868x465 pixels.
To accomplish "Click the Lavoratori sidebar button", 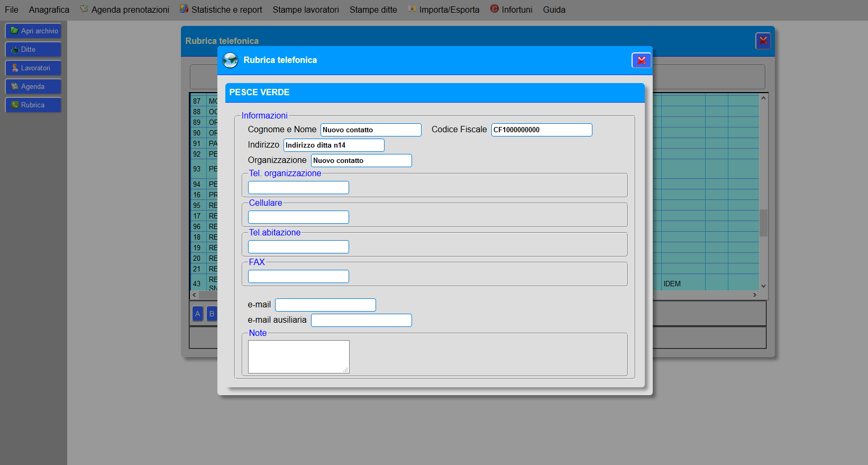I will [x=33, y=68].
